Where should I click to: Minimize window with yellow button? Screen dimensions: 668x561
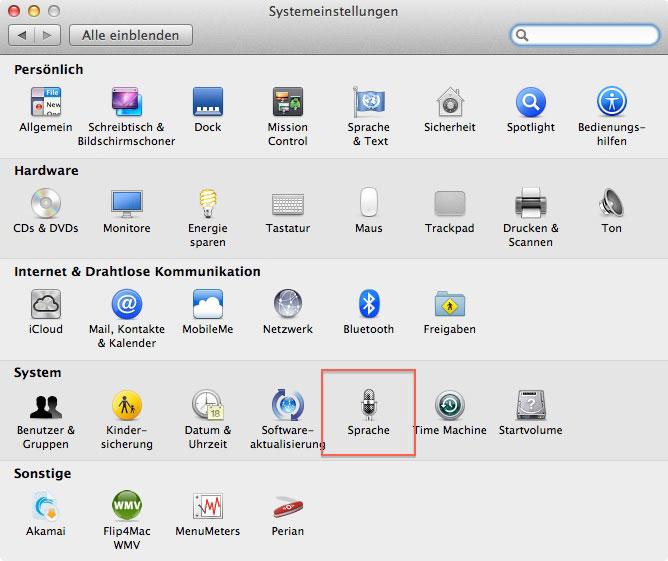pos(34,11)
